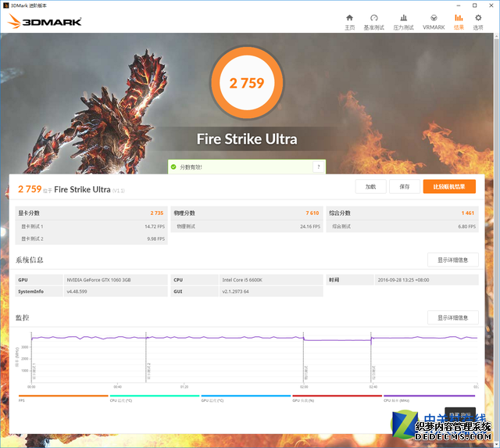Click the 加载 (Load) button
Image resolution: width=500 pixels, height=448 pixels.
tap(370, 187)
